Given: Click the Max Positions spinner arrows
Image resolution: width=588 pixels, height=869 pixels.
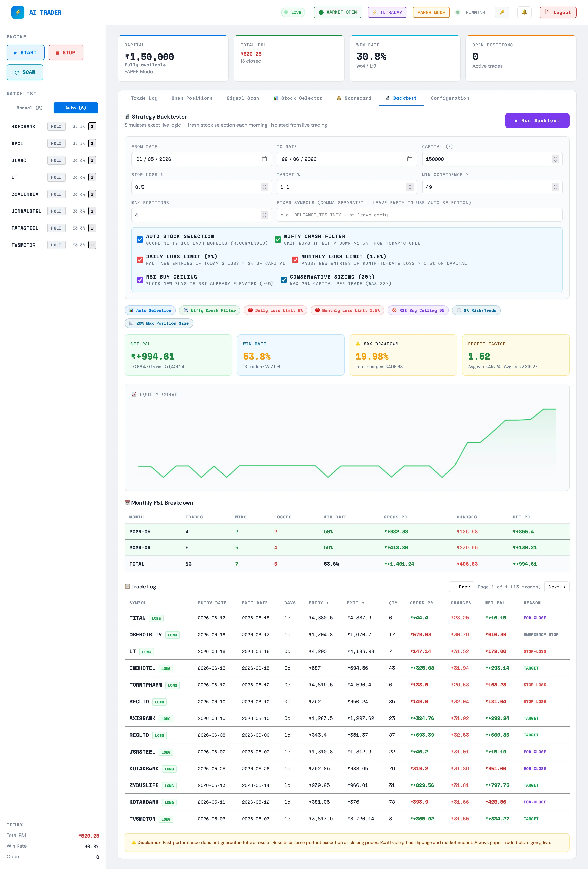Looking at the screenshot, I should coord(264,215).
